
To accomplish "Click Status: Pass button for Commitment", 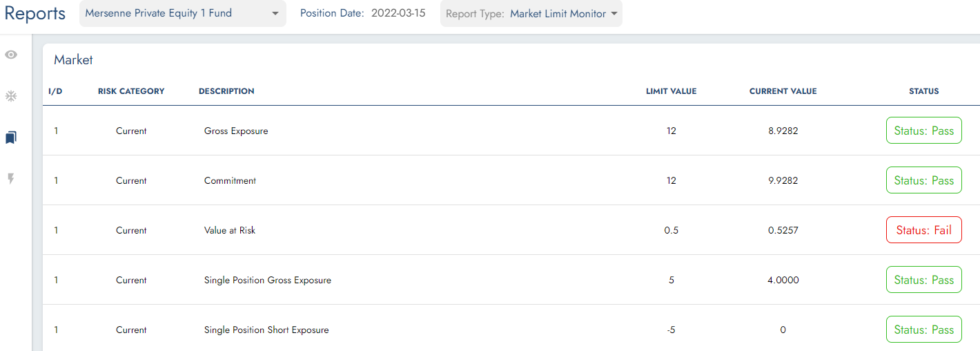I will 924,180.
